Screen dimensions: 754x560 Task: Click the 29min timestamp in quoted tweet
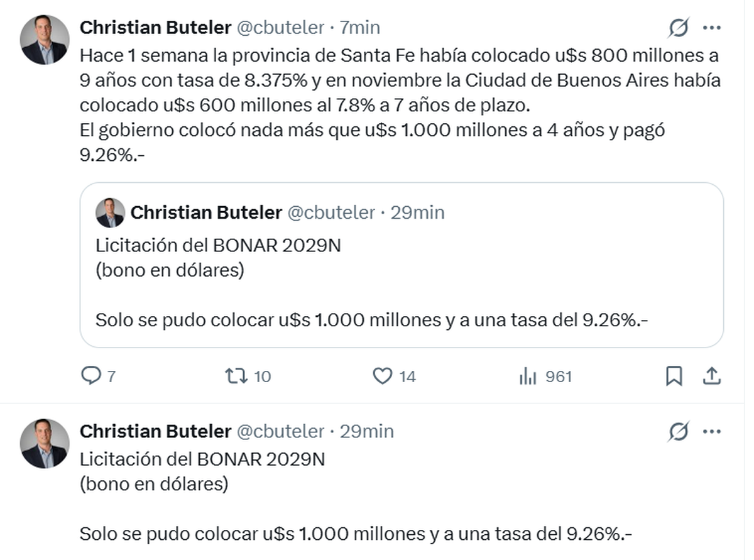click(418, 212)
